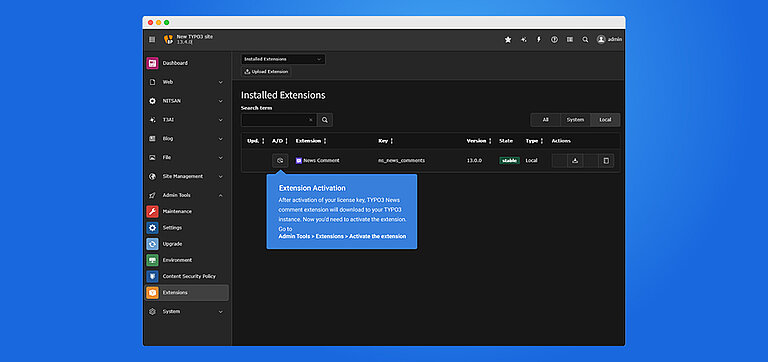Sort by Type column header
768x362 pixels.
(x=534, y=141)
